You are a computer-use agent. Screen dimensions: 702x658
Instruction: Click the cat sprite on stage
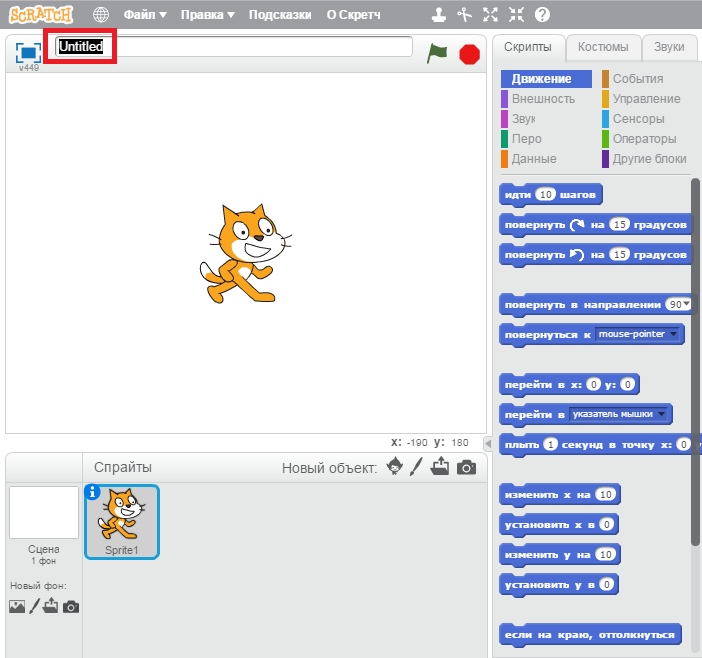pos(245,254)
